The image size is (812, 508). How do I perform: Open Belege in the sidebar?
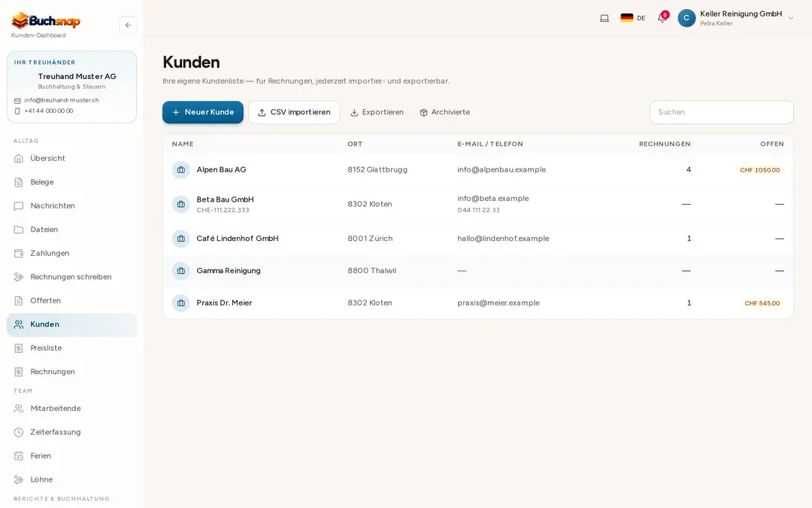[72, 182]
